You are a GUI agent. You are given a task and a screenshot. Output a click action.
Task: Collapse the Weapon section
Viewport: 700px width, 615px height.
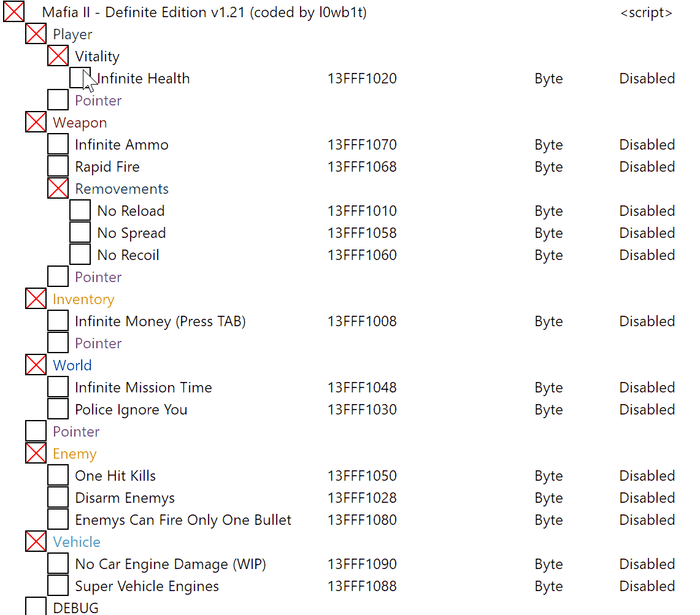(36, 123)
